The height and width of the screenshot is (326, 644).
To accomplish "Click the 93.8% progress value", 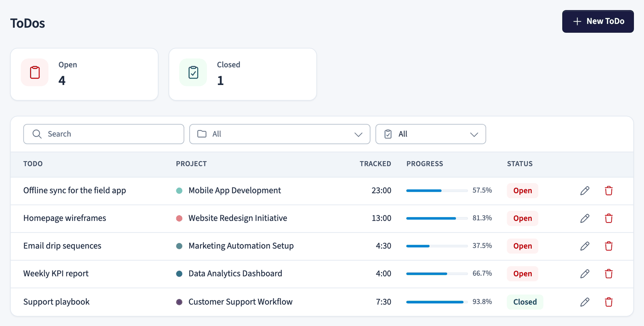I will pos(482,302).
